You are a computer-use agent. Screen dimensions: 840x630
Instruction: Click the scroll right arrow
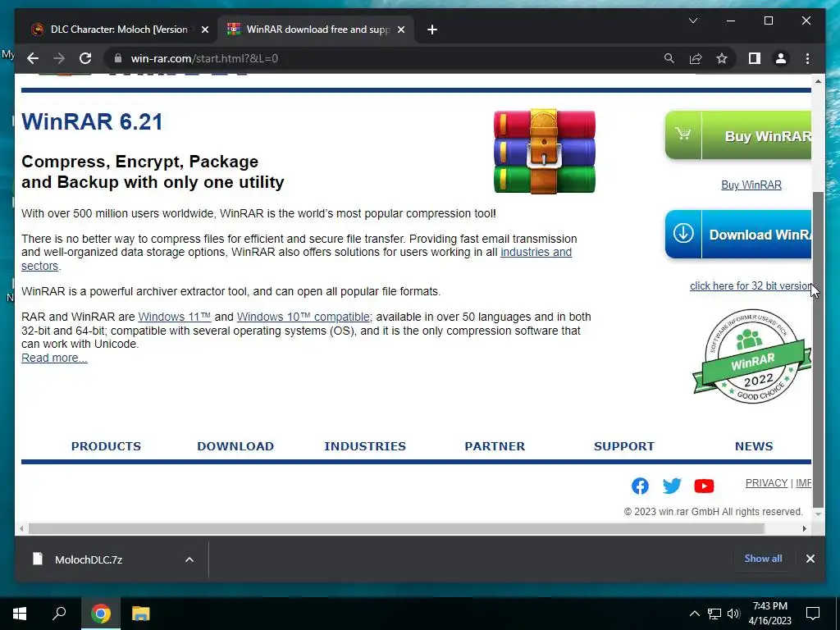(804, 529)
